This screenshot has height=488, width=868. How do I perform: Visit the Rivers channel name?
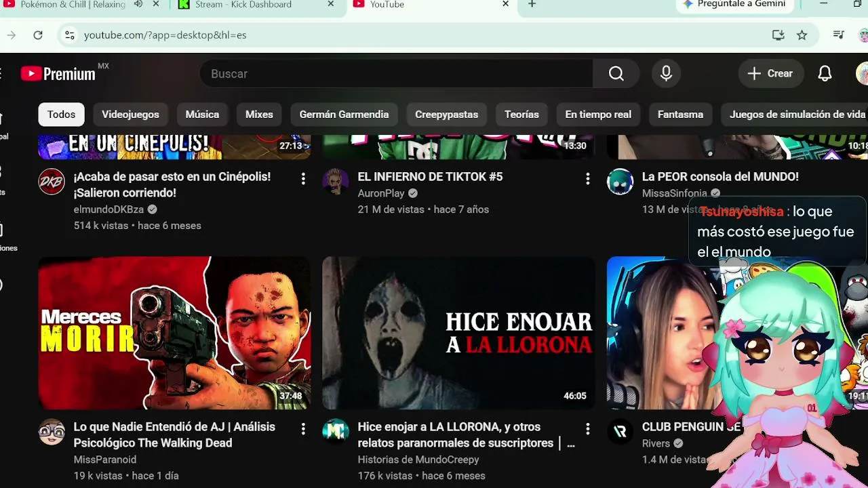tap(656, 443)
